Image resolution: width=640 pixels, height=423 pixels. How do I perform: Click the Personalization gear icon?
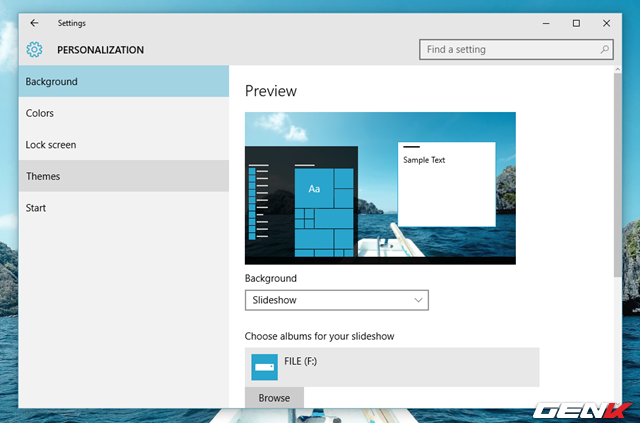click(34, 49)
